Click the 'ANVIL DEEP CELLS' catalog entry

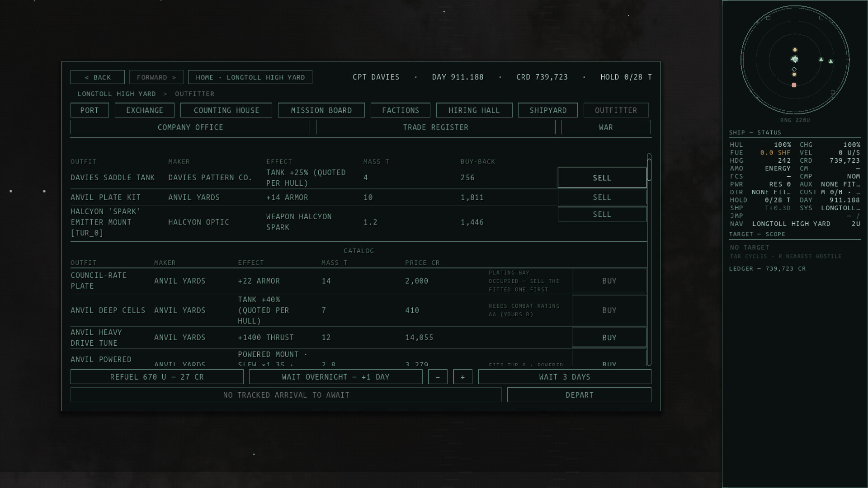[108, 310]
